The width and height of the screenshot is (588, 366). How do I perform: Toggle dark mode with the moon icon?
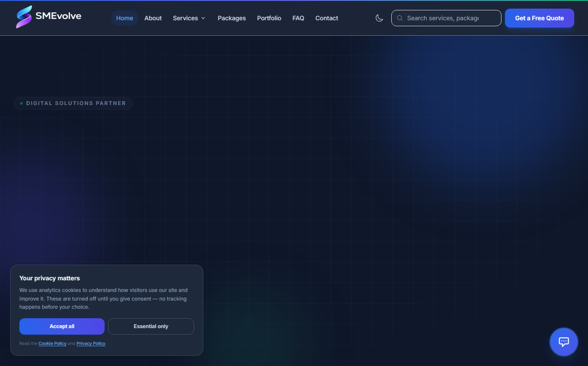tap(379, 18)
